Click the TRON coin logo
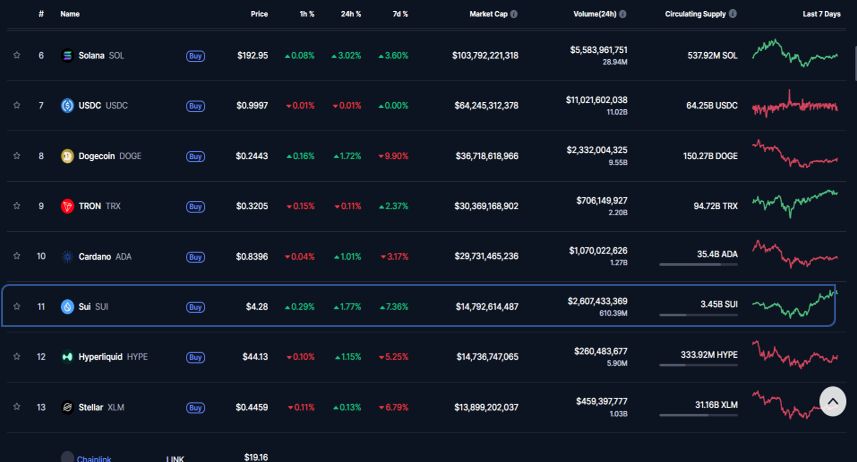The width and height of the screenshot is (857, 462). point(67,206)
